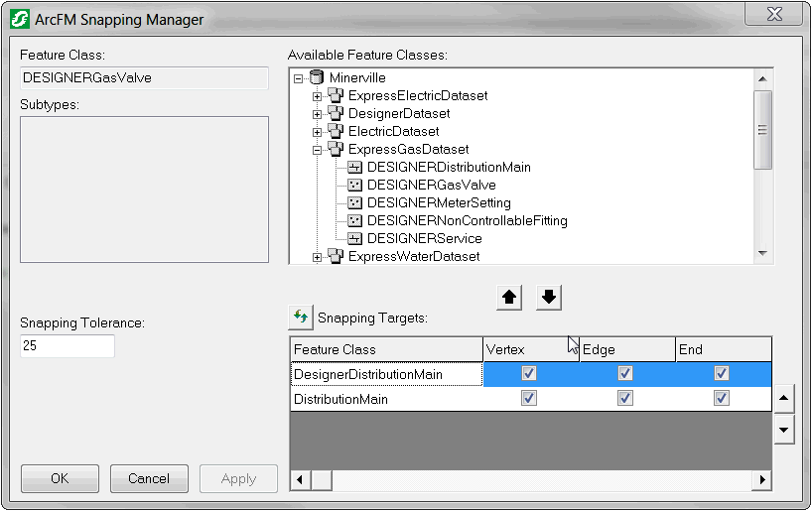The width and height of the screenshot is (812, 511).
Task: Click the OK button
Action: pos(60,478)
